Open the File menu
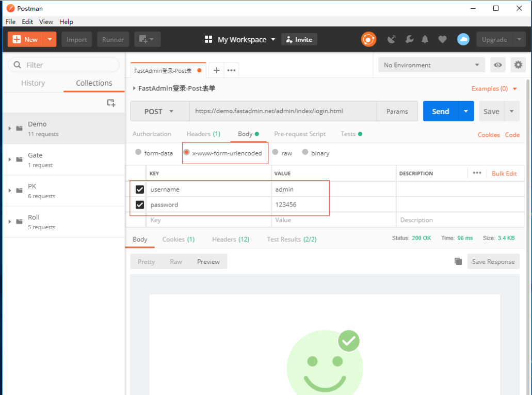Image resolution: width=532 pixels, height=395 pixels. pos(10,22)
